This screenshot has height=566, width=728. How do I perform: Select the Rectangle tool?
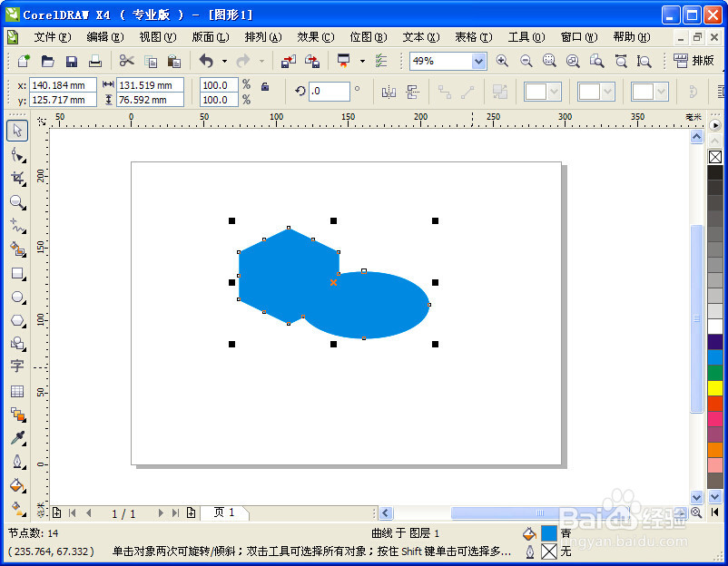click(17, 273)
